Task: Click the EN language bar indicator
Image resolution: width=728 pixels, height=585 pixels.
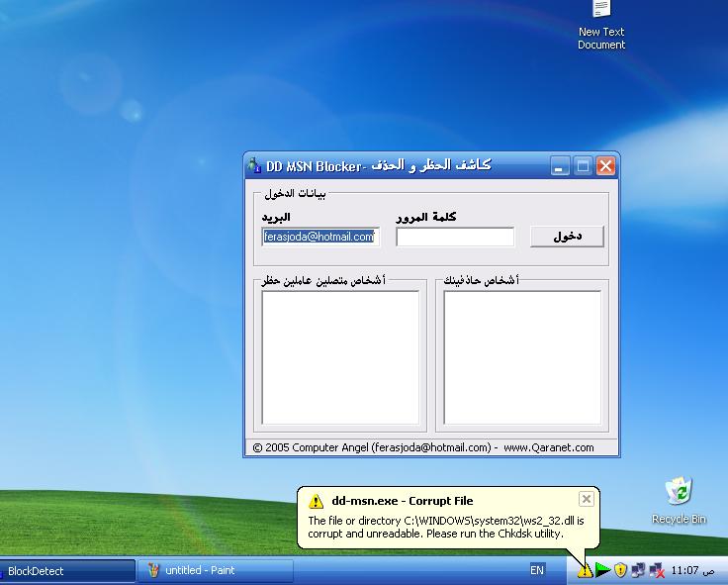Action: click(537, 570)
